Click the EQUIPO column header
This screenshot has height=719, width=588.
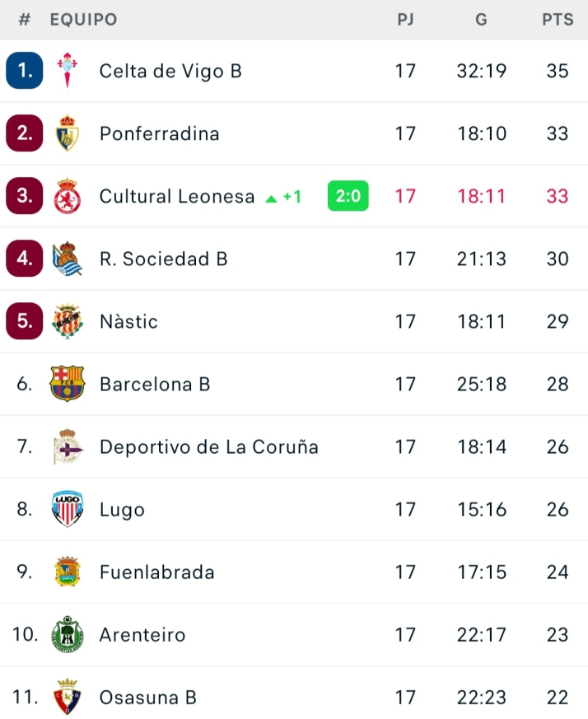click(x=83, y=20)
